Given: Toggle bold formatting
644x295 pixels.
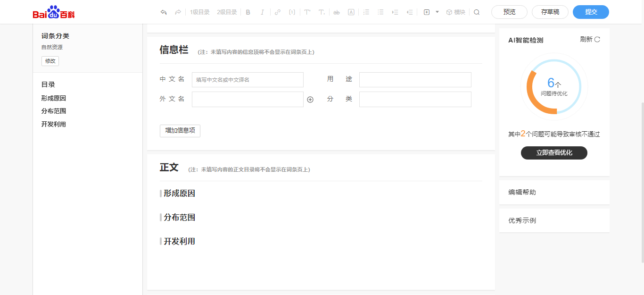Looking at the screenshot, I should [248, 12].
